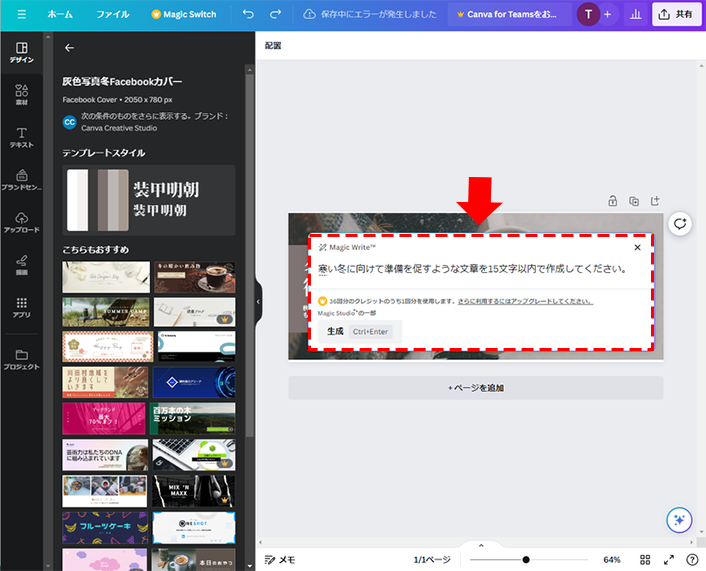Screen dimensions: 706x571
Task: Click the template panel scrollbar
Action: coord(249,254)
